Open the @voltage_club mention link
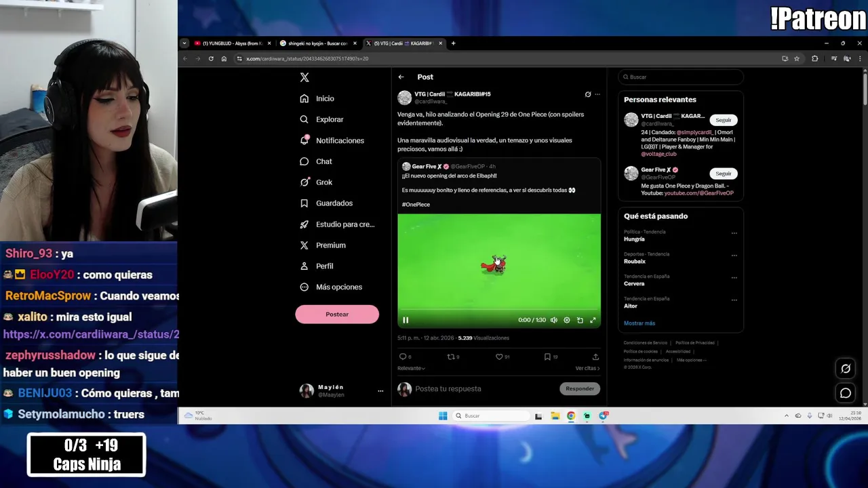This screenshot has width=868, height=488. (658, 154)
